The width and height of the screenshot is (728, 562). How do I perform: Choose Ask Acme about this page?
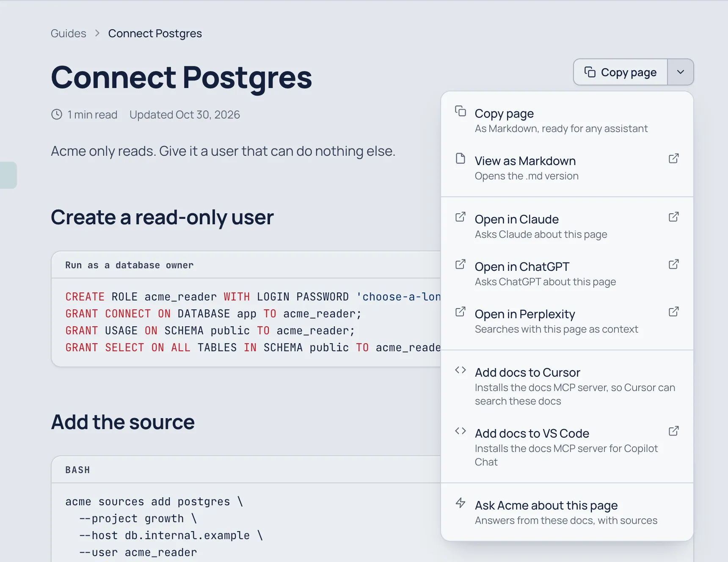pos(567,512)
